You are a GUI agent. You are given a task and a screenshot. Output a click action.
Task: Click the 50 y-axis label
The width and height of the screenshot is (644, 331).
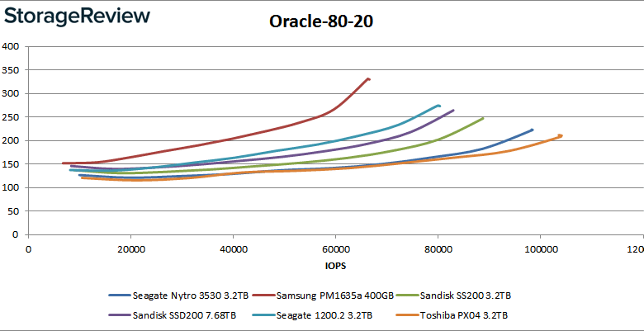coord(13,211)
